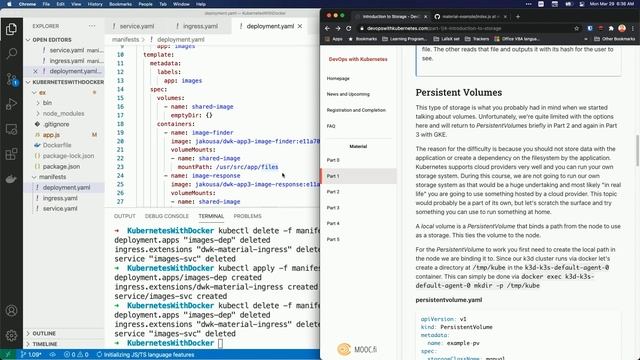Open Accounts menu in VS Code activity bar
Screen dimensions: 640x360
(x=11, y=311)
